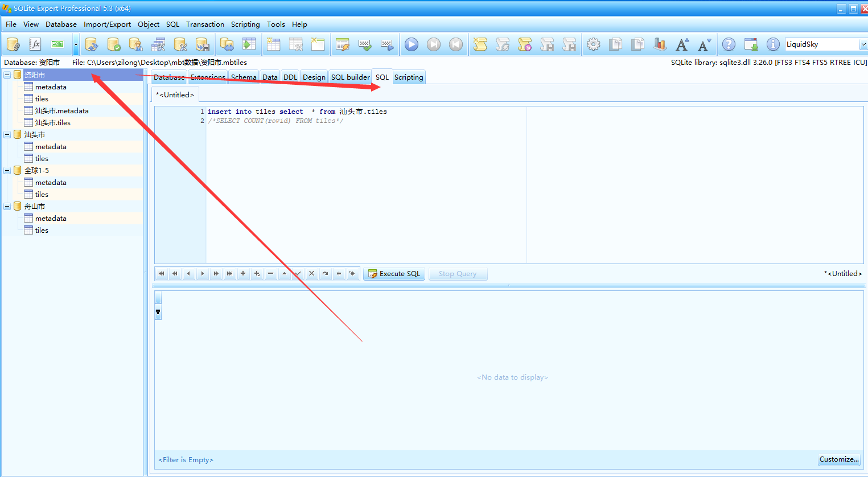Click the blue play circle toolbar button
This screenshot has height=477, width=868.
[x=412, y=44]
